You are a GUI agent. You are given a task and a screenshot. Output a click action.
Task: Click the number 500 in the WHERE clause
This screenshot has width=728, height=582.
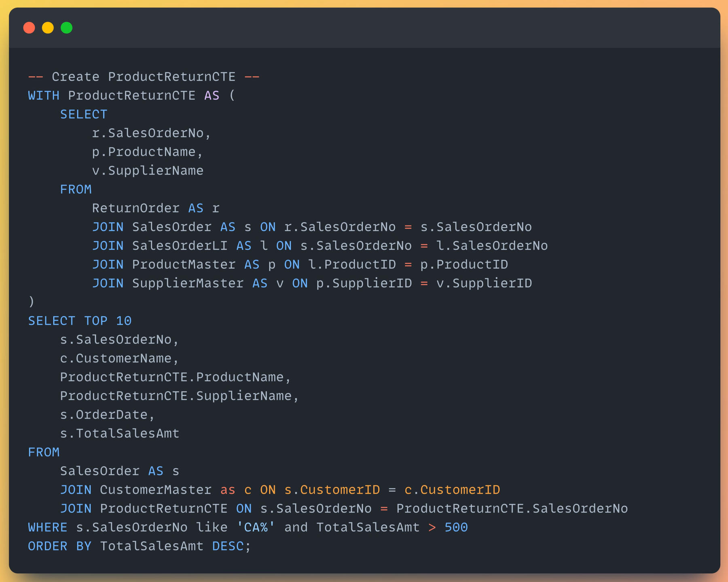pos(456,528)
